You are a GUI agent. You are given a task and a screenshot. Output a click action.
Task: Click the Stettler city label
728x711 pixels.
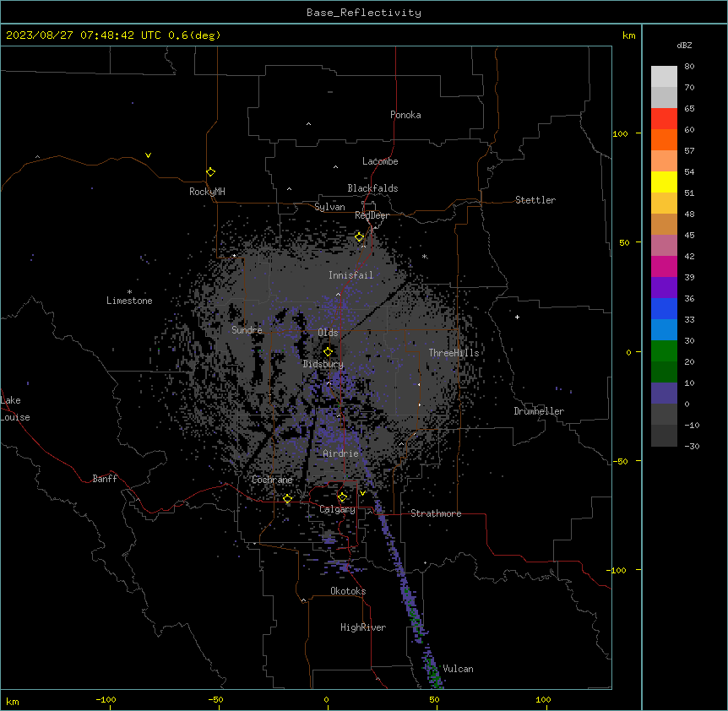pos(535,200)
